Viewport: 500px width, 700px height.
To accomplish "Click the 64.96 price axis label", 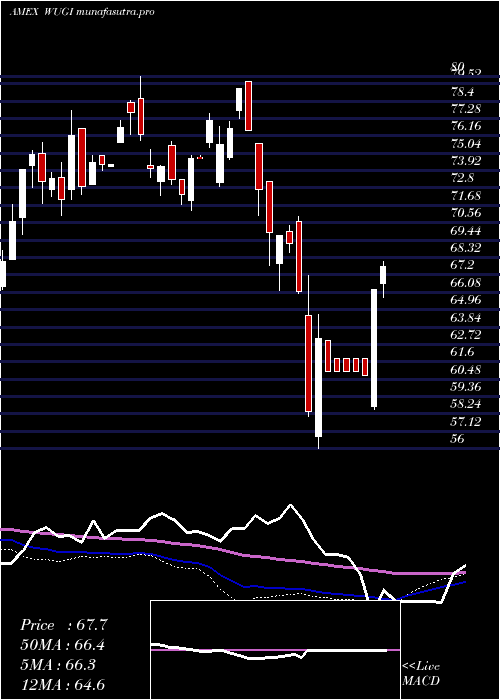I will [466, 300].
